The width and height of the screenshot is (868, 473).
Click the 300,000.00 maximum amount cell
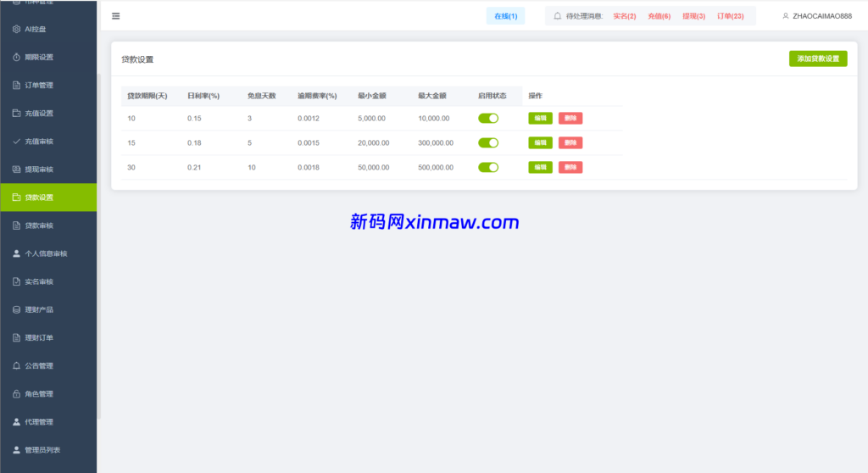point(436,143)
